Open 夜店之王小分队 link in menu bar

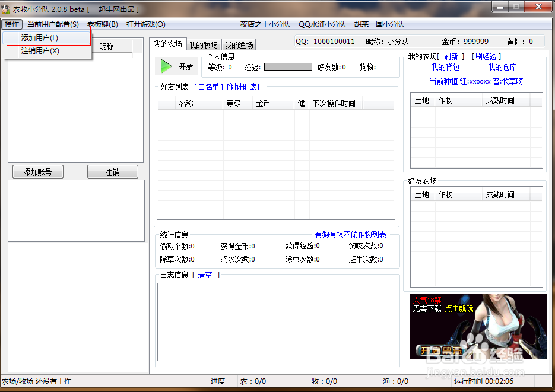click(265, 24)
